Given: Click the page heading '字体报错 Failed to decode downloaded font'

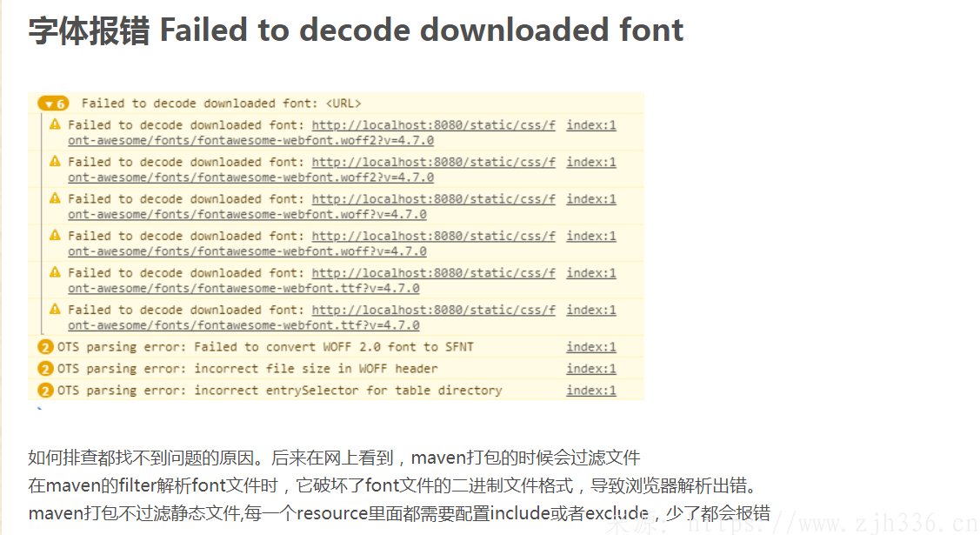Looking at the screenshot, I should 356,30.
